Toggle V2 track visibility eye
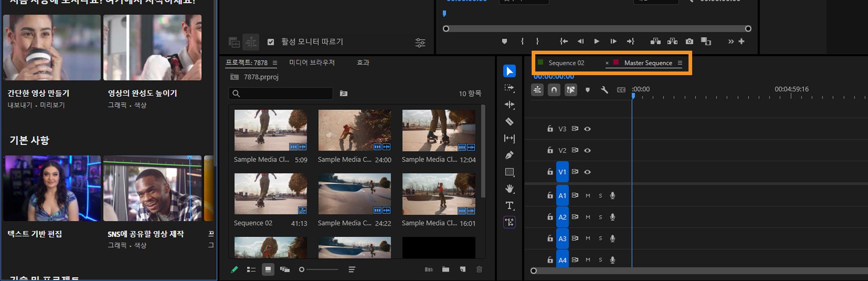Screen dimensions: 868x281 tap(587, 150)
